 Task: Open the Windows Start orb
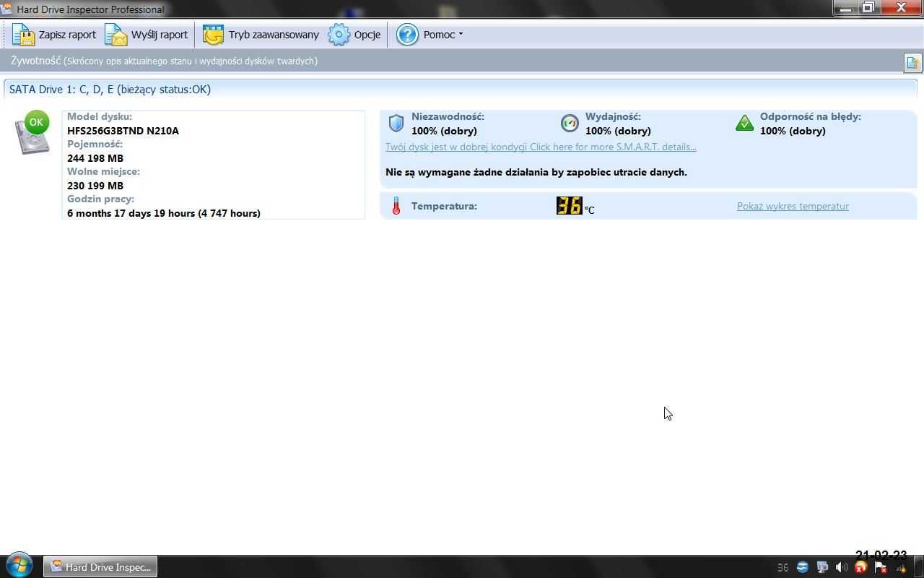coord(19,566)
